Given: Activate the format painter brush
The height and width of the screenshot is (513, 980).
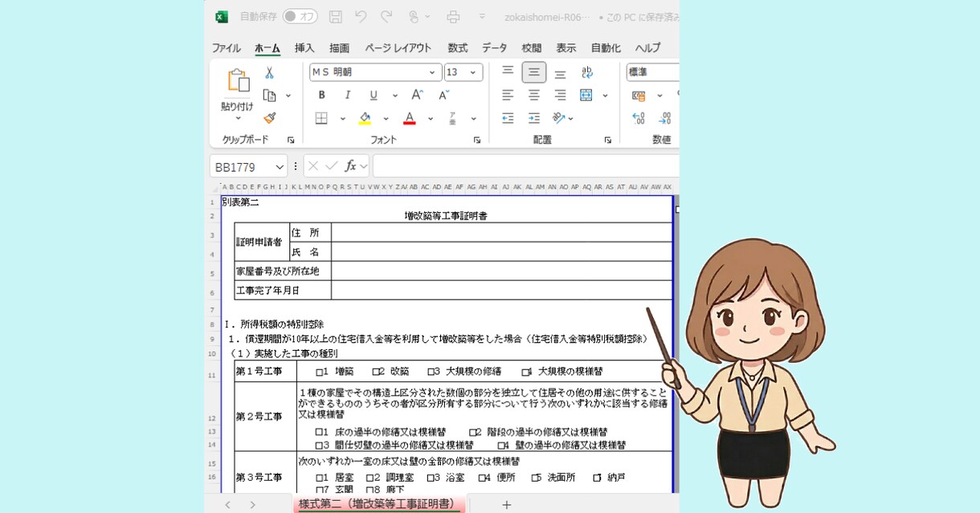Looking at the screenshot, I should click(x=270, y=118).
